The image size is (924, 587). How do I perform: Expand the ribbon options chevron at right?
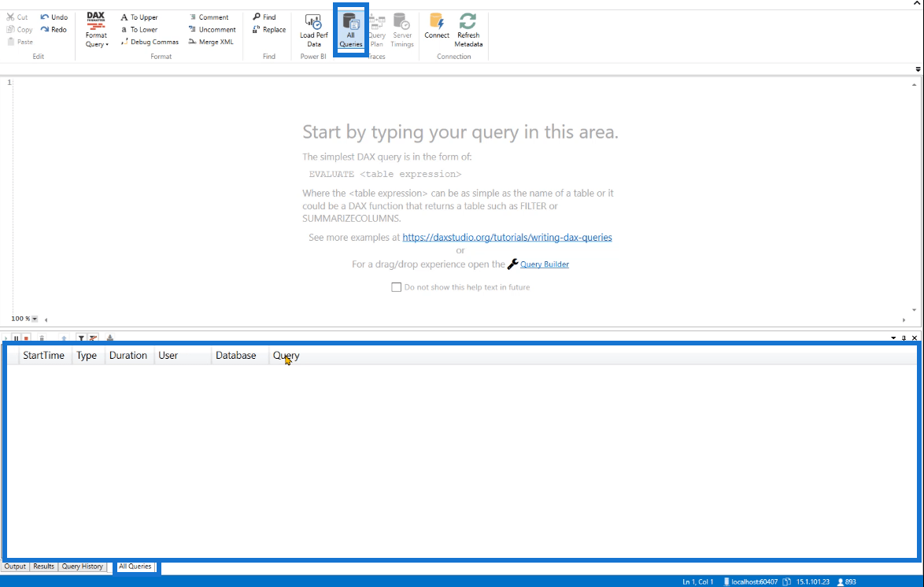tap(918, 69)
